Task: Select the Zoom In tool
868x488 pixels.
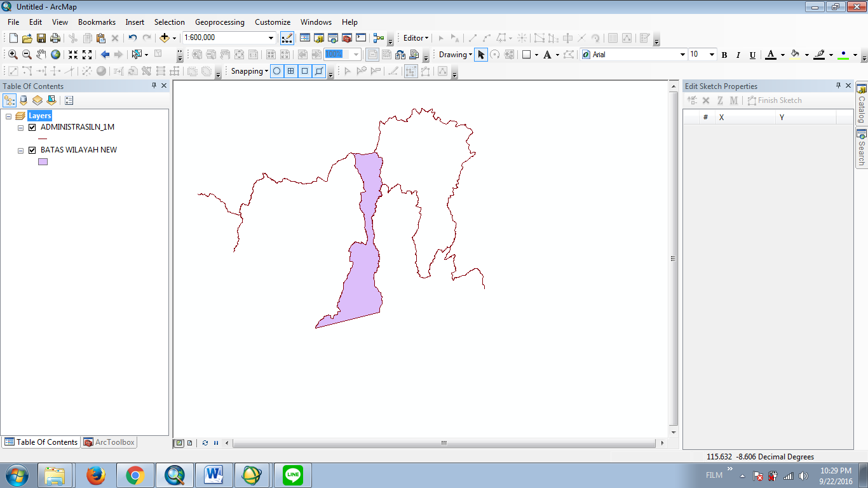Action: coord(13,55)
